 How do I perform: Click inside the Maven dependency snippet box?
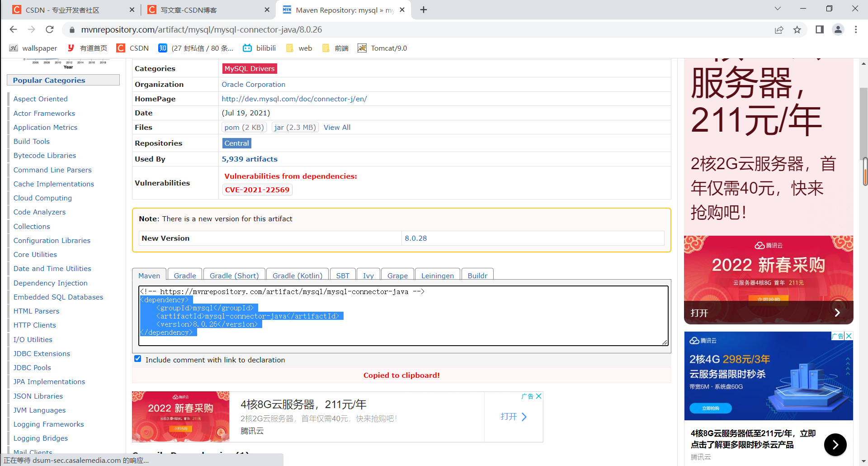tap(403, 316)
